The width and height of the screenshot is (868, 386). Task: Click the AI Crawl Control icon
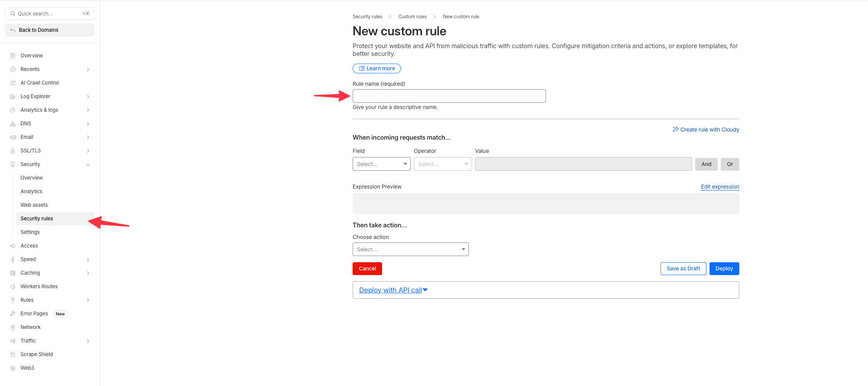[13, 83]
